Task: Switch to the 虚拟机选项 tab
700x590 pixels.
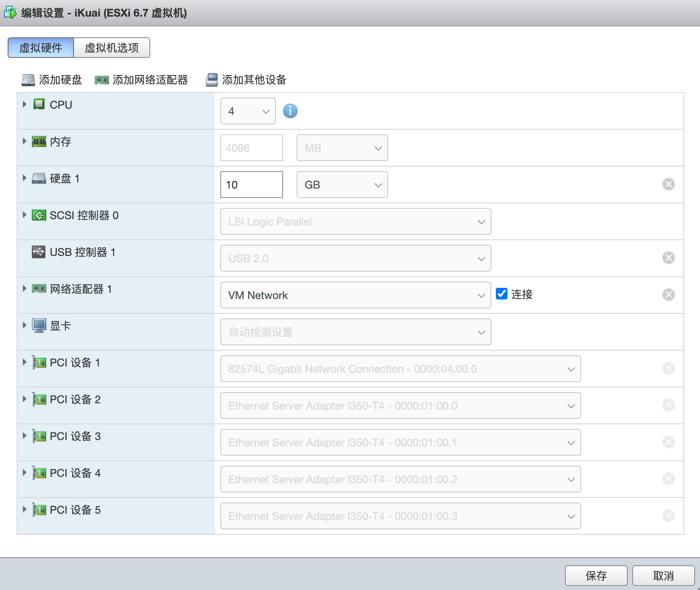Action: coord(112,48)
